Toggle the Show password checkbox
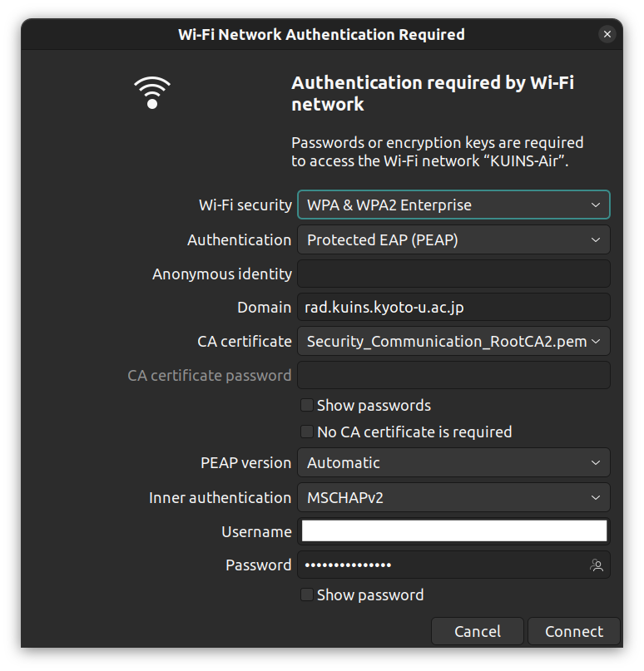The width and height of the screenshot is (644, 671). pos(306,595)
